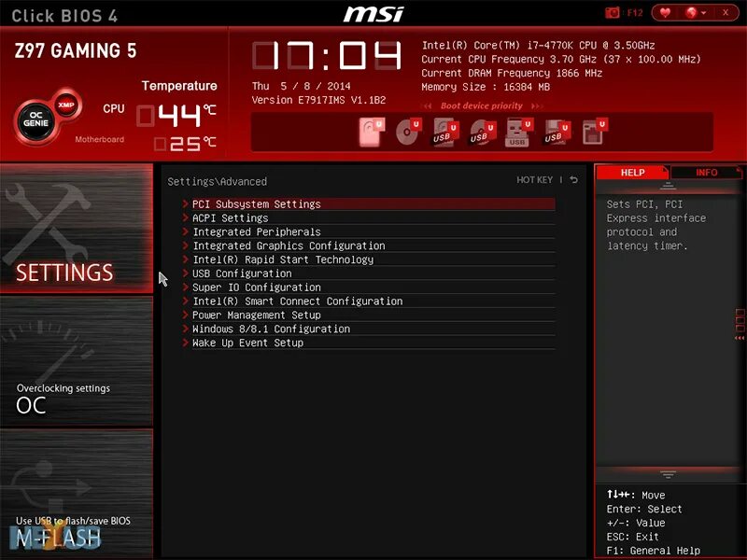Open the OC overclocking settings section
Image resolution: width=747 pixels, height=560 pixels.
pos(77,361)
